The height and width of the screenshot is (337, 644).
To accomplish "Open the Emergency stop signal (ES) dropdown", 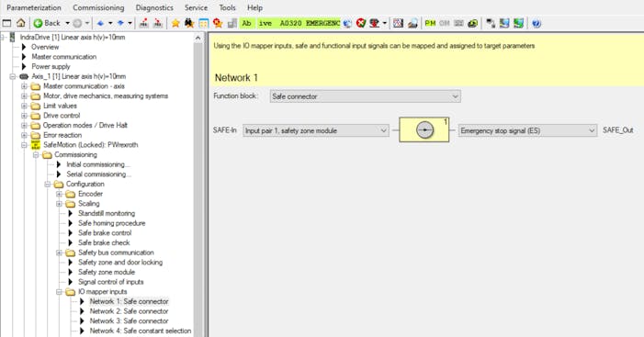I will point(527,130).
